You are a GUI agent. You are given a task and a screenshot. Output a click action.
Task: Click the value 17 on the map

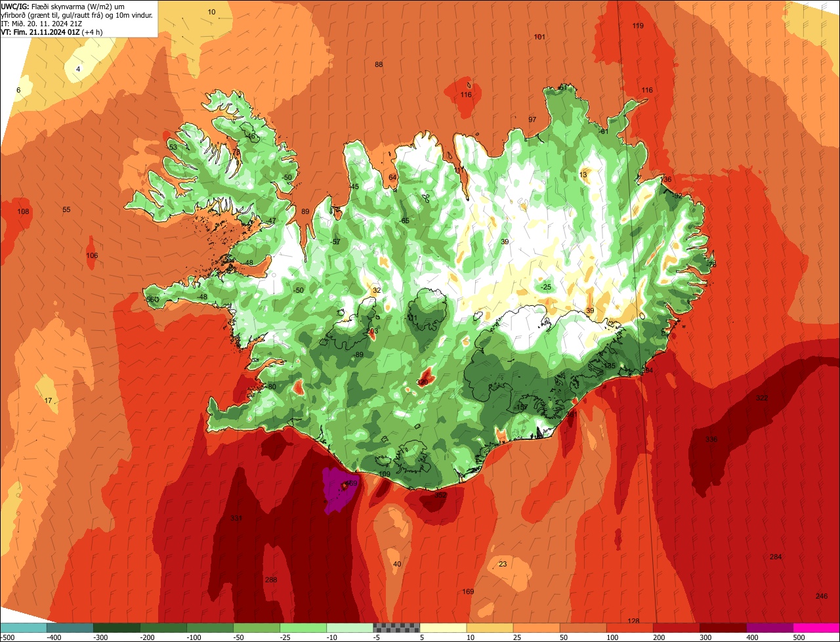click(x=48, y=400)
